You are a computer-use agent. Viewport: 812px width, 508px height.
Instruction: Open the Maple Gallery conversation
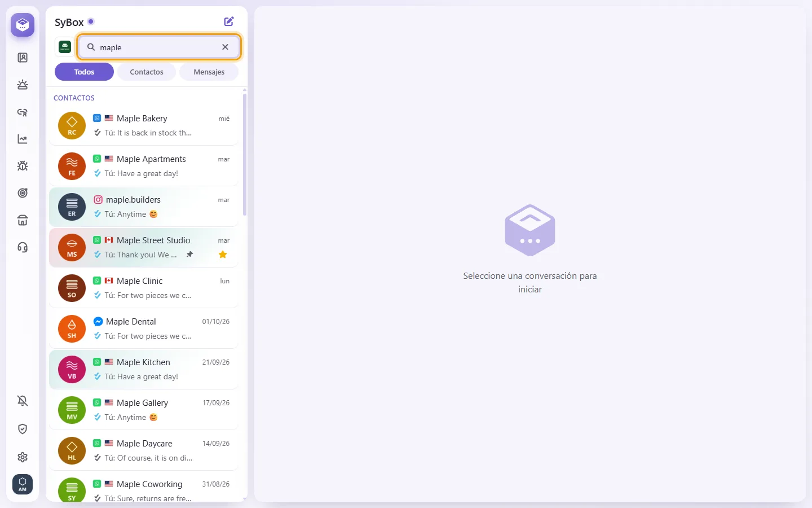click(144, 410)
